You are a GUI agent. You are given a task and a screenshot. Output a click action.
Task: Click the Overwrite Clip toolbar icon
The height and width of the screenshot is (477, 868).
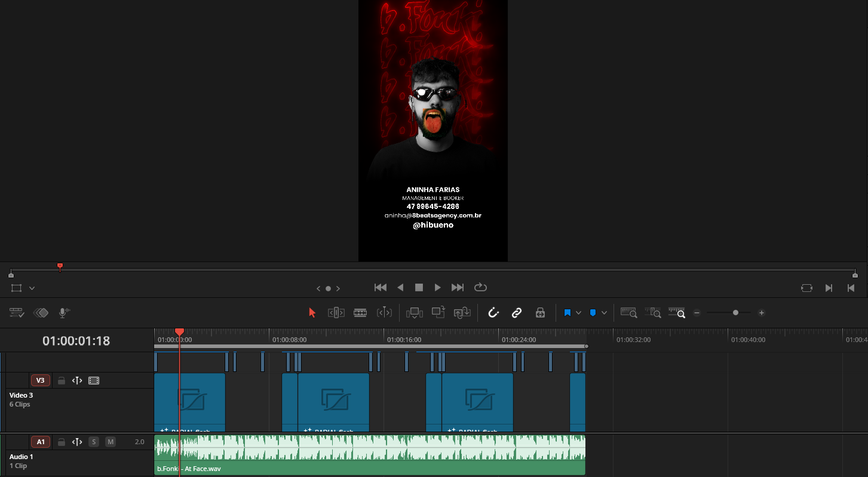coord(438,312)
